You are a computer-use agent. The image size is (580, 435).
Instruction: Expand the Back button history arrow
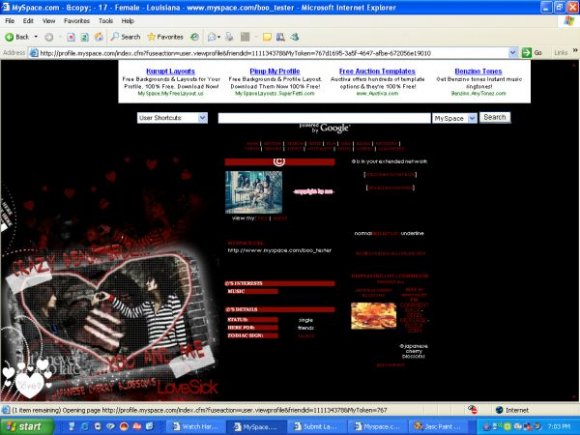(36, 37)
